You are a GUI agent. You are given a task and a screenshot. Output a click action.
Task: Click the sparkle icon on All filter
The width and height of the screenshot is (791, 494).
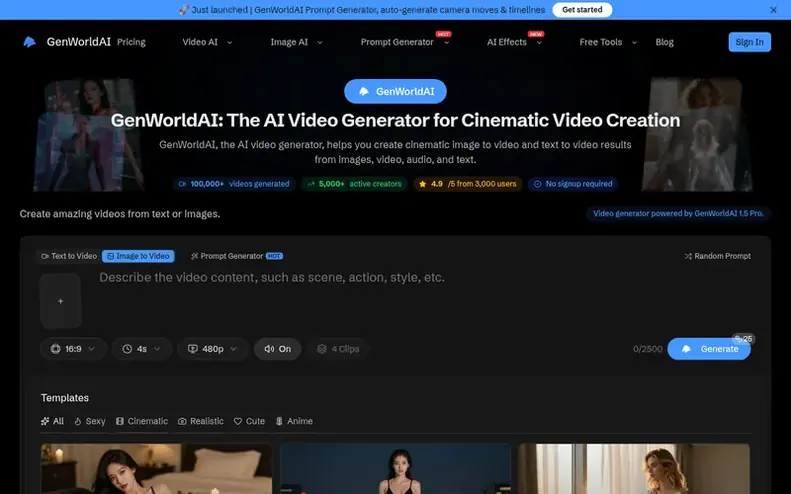tap(45, 421)
